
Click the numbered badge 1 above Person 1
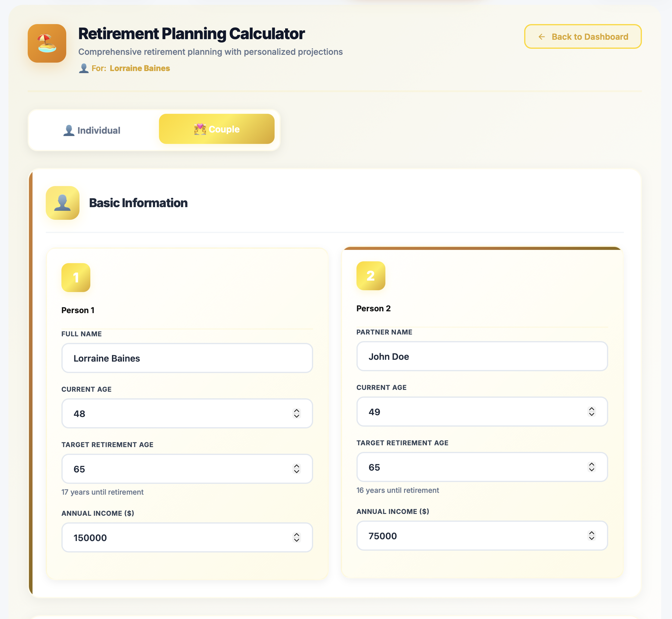pos(76,277)
